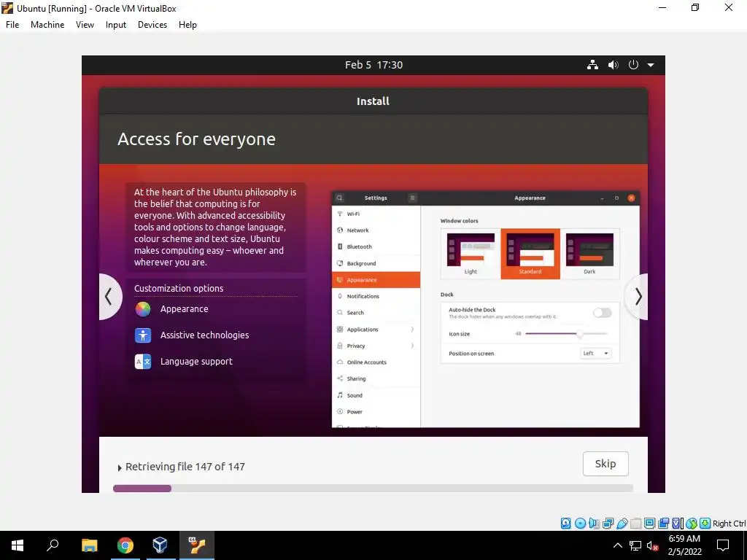Open the Input menu
Screen dimensions: 747x560
click(116, 25)
